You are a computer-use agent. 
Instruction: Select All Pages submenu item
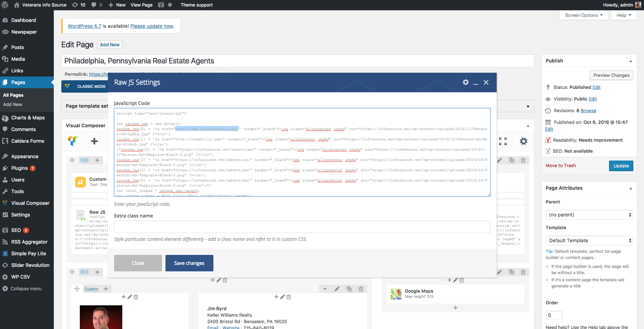pyautogui.click(x=13, y=95)
